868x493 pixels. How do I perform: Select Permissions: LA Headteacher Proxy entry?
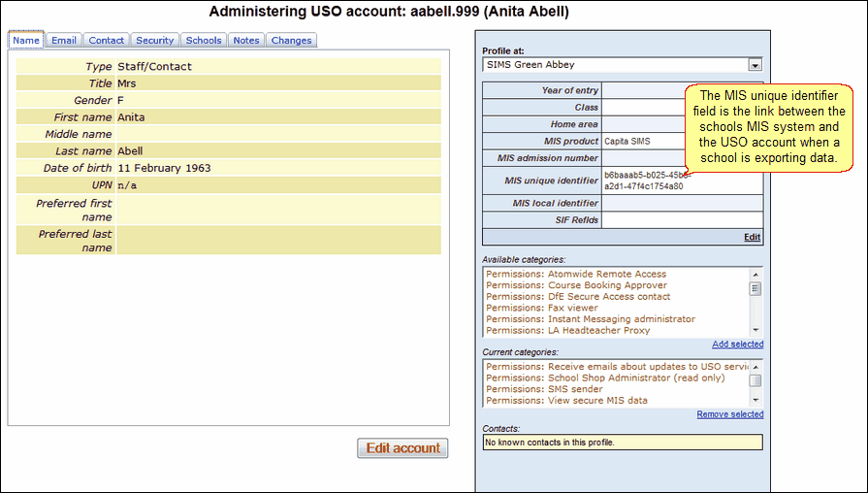(x=568, y=330)
